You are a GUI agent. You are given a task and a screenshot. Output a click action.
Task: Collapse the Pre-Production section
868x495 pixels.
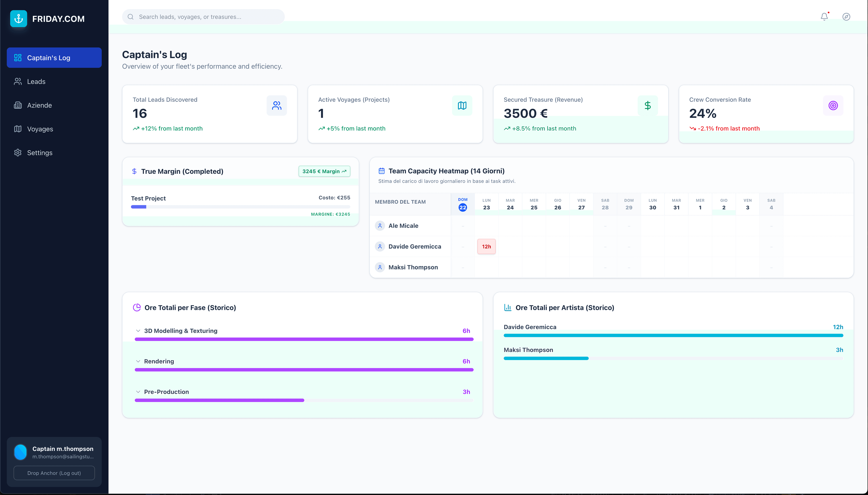138,392
